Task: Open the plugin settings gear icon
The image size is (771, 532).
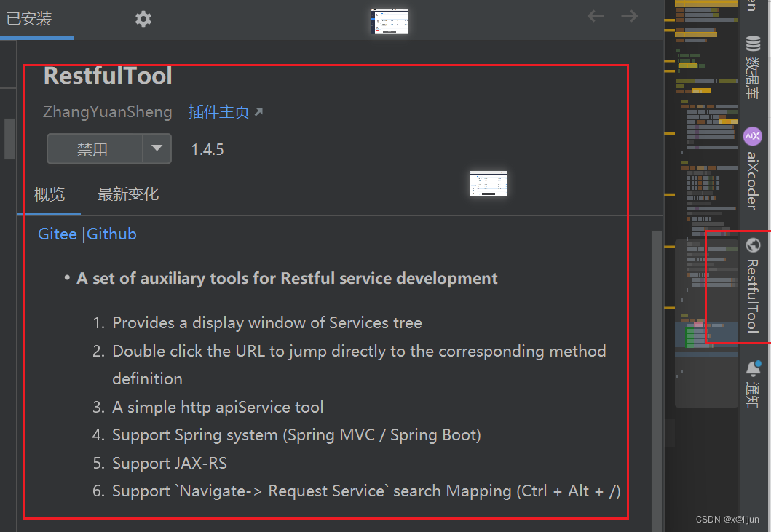Action: (143, 19)
